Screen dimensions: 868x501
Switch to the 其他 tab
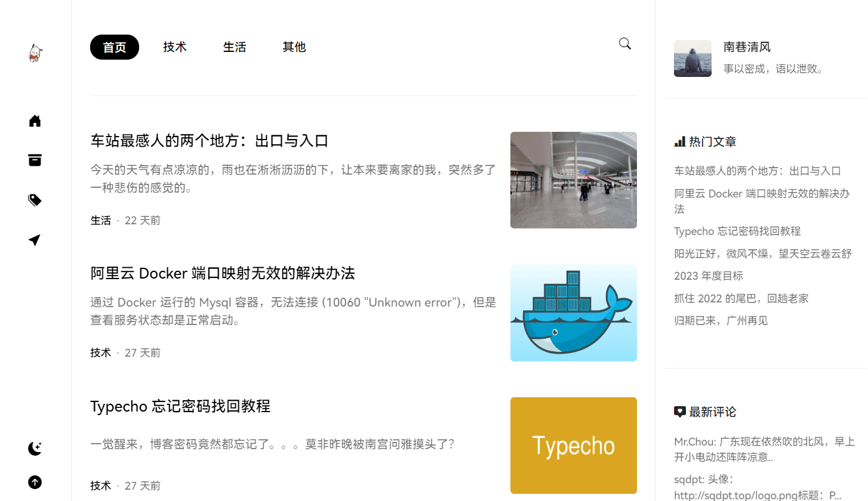(x=294, y=47)
